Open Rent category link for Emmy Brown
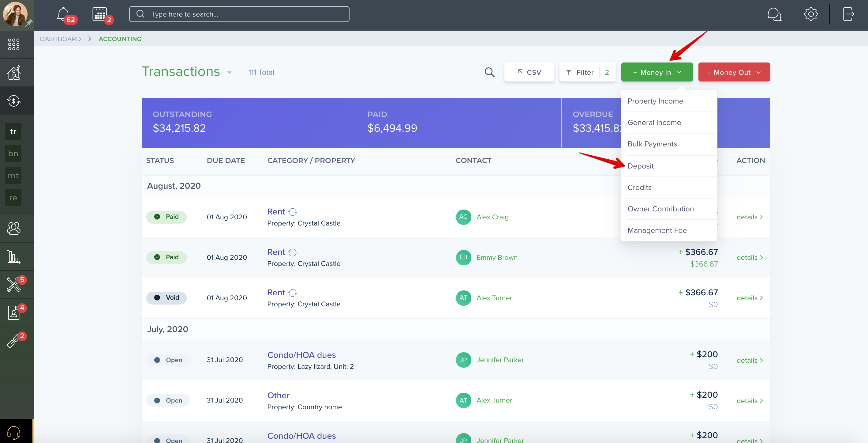Image resolution: width=868 pixels, height=443 pixels. pos(276,252)
